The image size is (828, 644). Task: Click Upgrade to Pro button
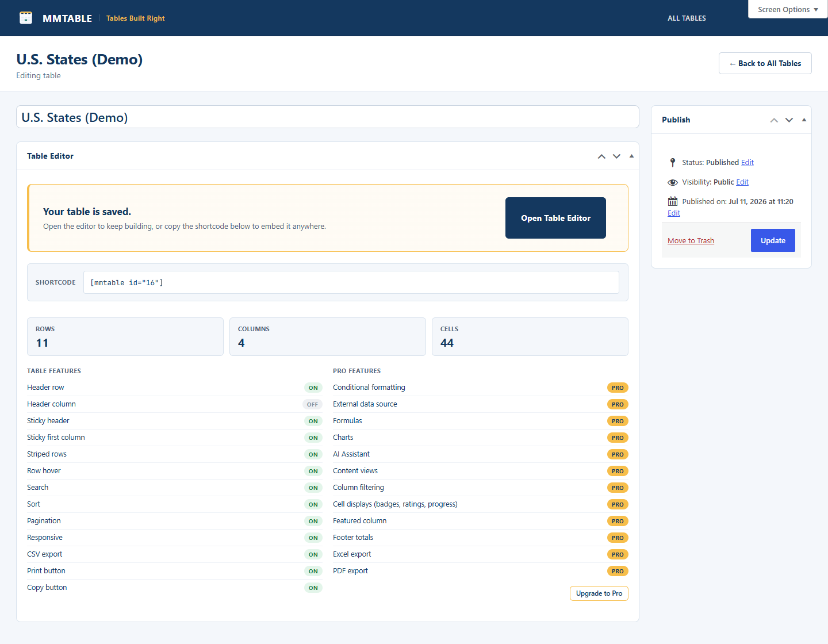point(599,593)
